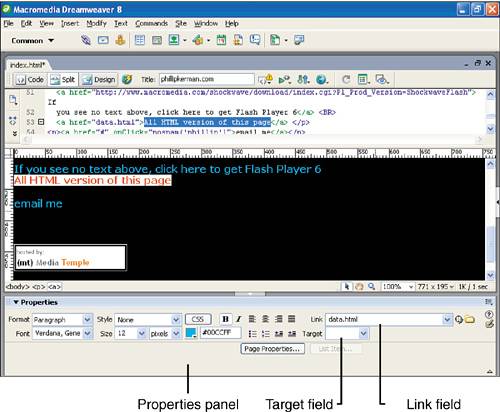Viewport: 500px width, 412px height.
Task: Insert a Comment object
Action: tap(255, 40)
